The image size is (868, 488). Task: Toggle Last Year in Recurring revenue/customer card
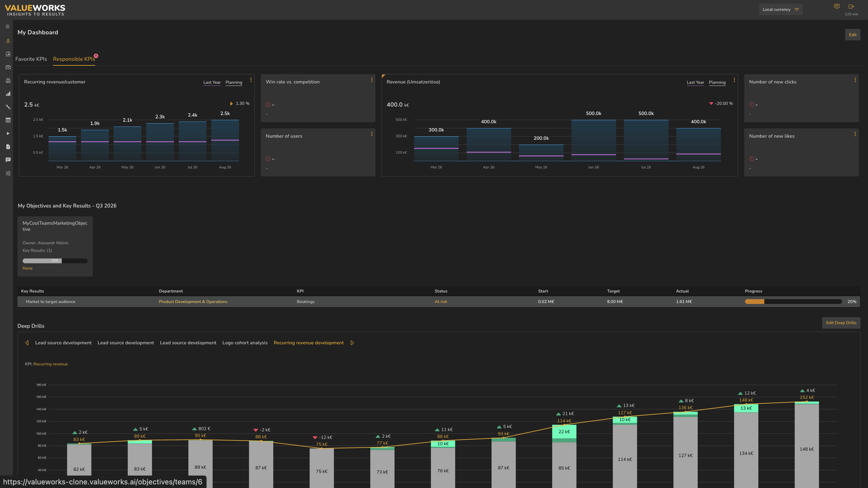(212, 83)
